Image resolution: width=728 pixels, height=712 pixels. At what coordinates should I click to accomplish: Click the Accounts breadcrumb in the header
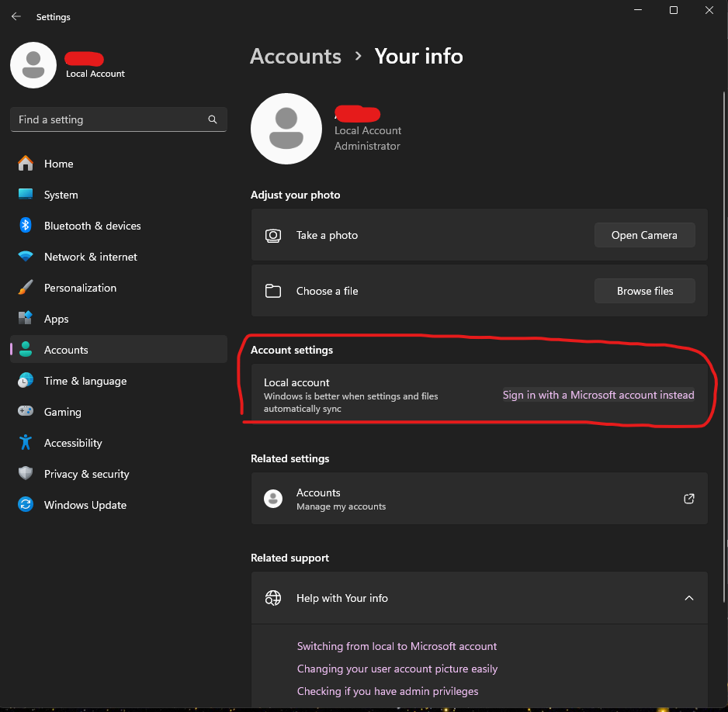point(295,56)
